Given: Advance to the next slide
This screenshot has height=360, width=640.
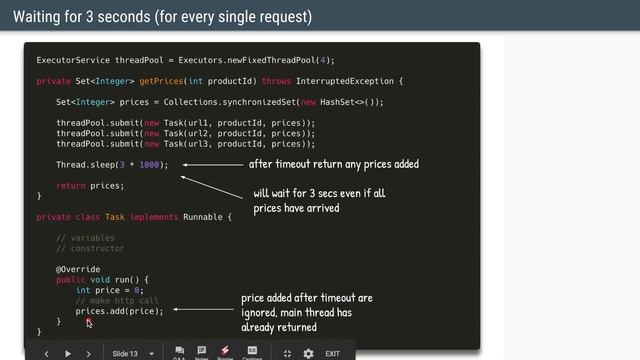Looking at the screenshot, I should point(89,353).
